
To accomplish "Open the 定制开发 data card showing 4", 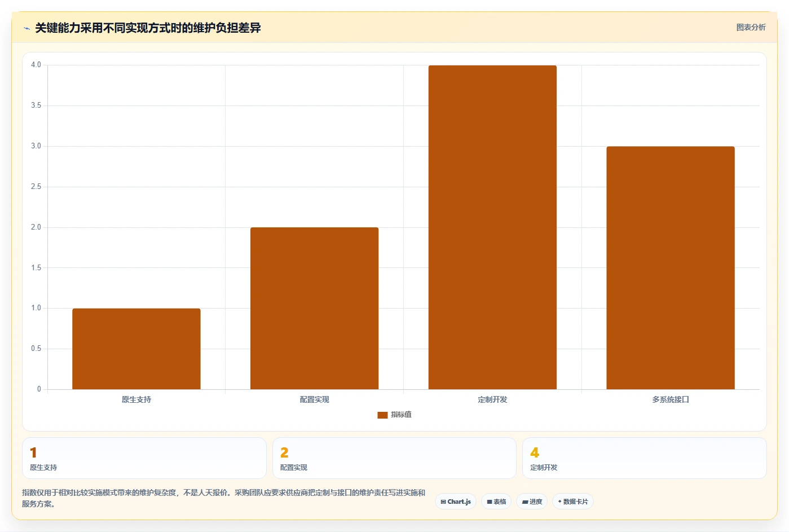I will 645,458.
